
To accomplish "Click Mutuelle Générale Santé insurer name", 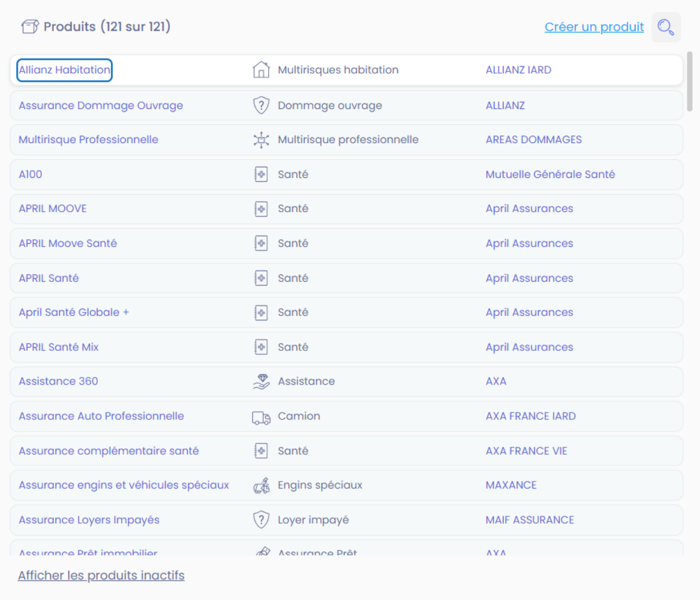I will coord(550,175).
